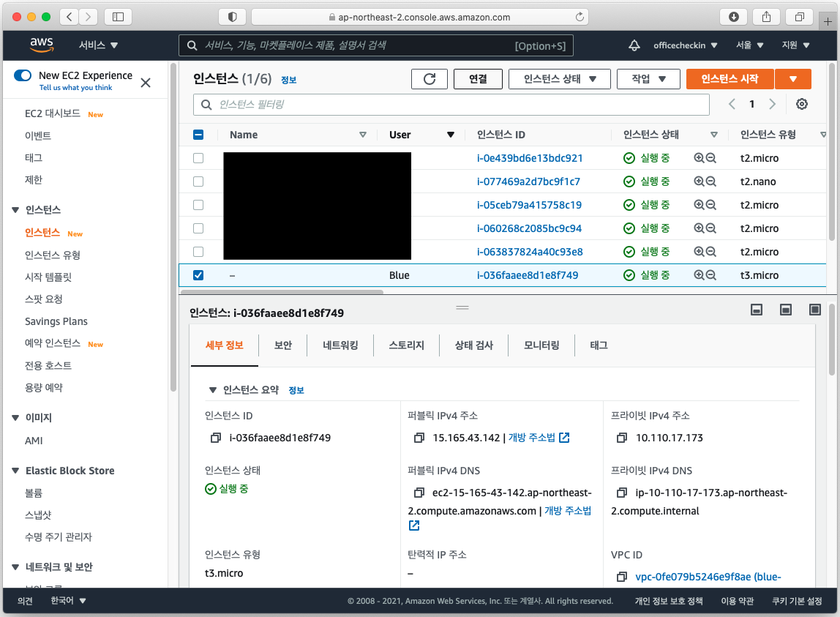This screenshot has height=617, width=840.
Task: Copy the VPC ID value
Action: pyautogui.click(x=621, y=577)
